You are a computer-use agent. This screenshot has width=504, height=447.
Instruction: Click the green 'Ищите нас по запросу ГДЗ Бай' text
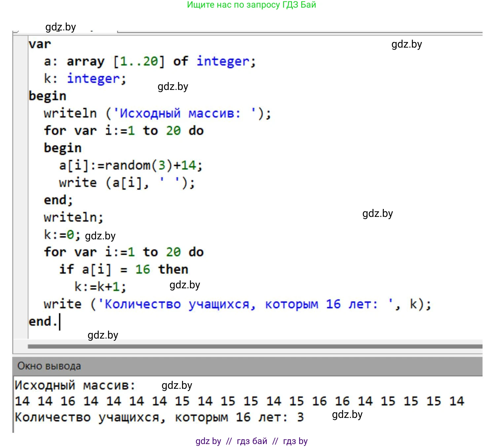coord(251,5)
